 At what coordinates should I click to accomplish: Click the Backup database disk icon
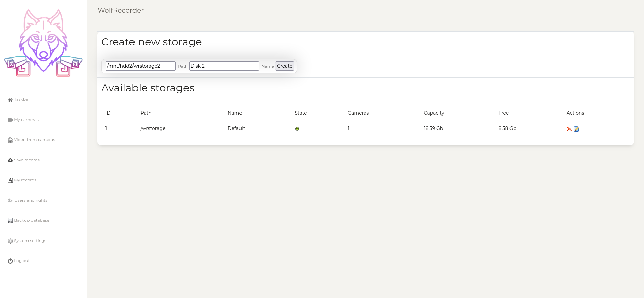pyautogui.click(x=10, y=221)
